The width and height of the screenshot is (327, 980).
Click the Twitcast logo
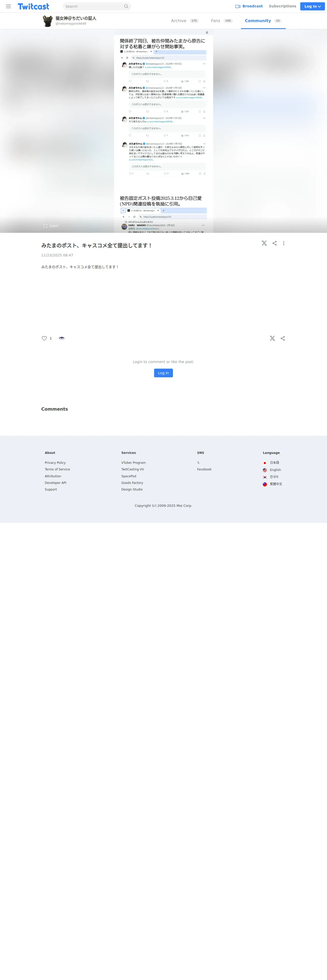click(34, 6)
